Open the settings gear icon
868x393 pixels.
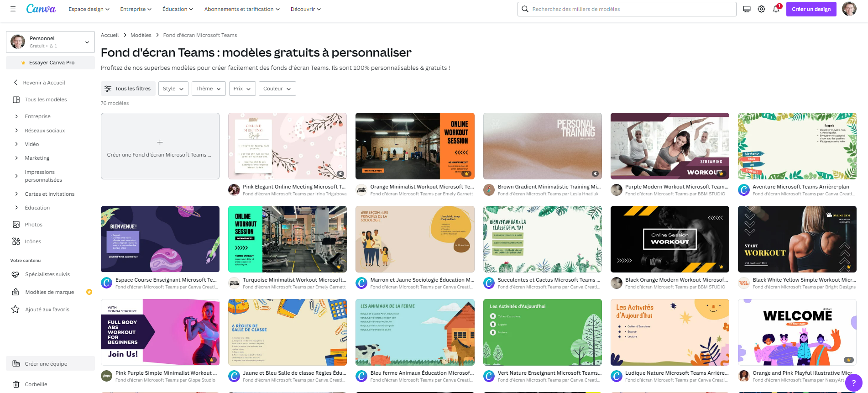[x=761, y=9]
